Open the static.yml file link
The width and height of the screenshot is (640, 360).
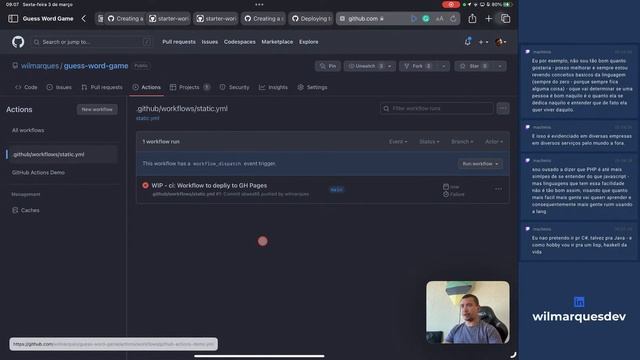coord(148,118)
